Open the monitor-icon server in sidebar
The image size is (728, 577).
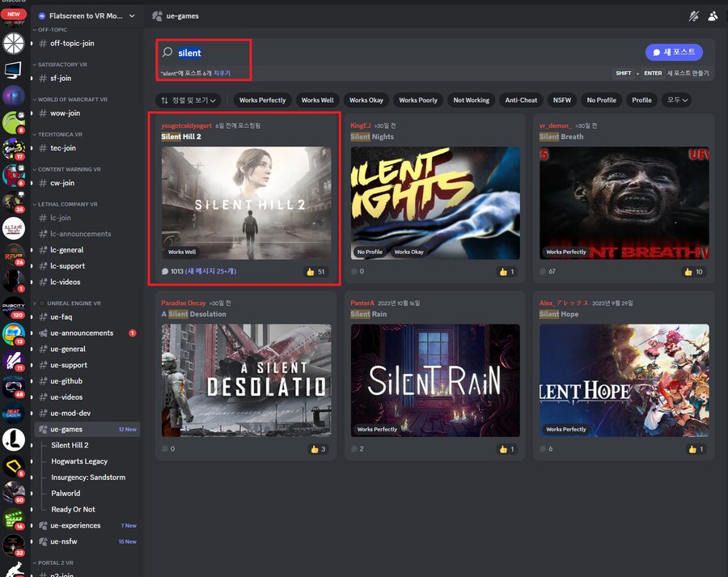point(13,70)
